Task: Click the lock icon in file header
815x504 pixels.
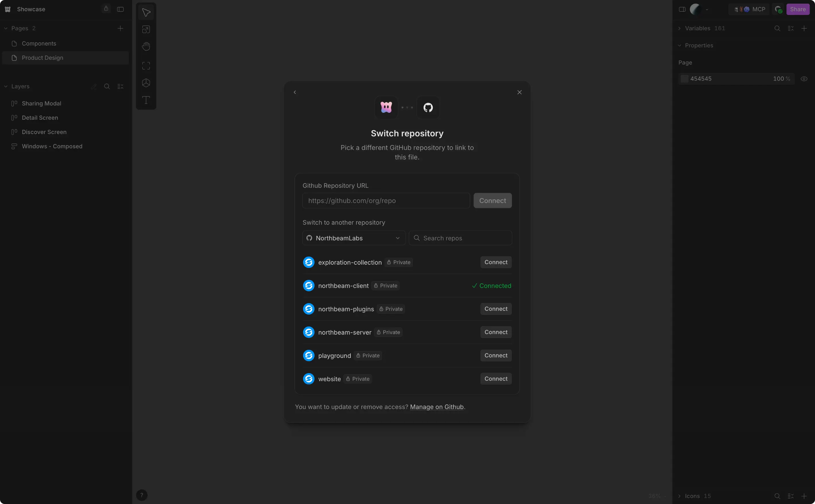Action: [106, 9]
